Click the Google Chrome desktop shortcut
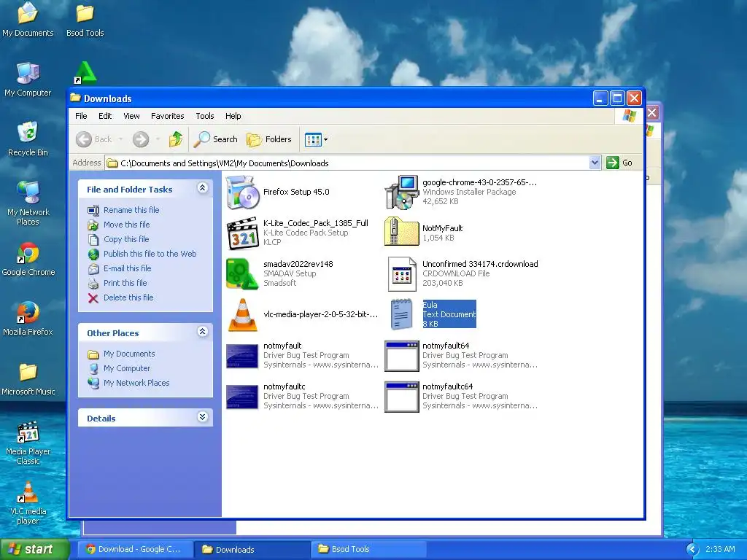747x560 pixels. [x=28, y=260]
